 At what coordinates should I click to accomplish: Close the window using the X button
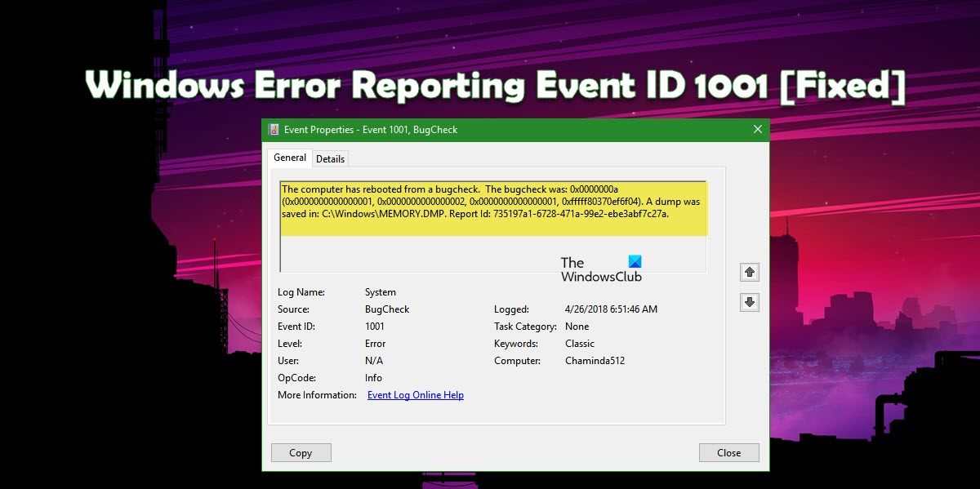[x=757, y=129]
